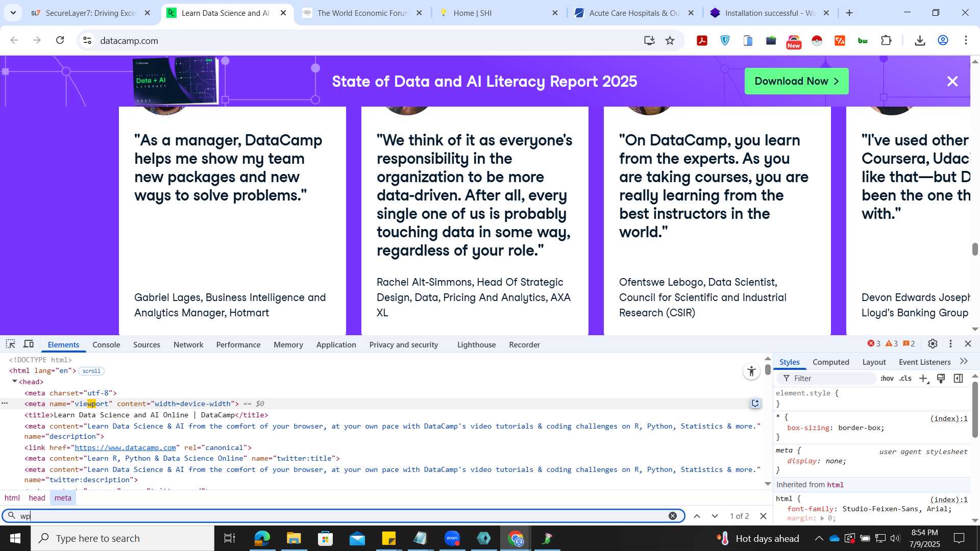Switch to the Home | SHI tab
Image resolution: width=980 pixels, height=551 pixels.
click(x=498, y=13)
